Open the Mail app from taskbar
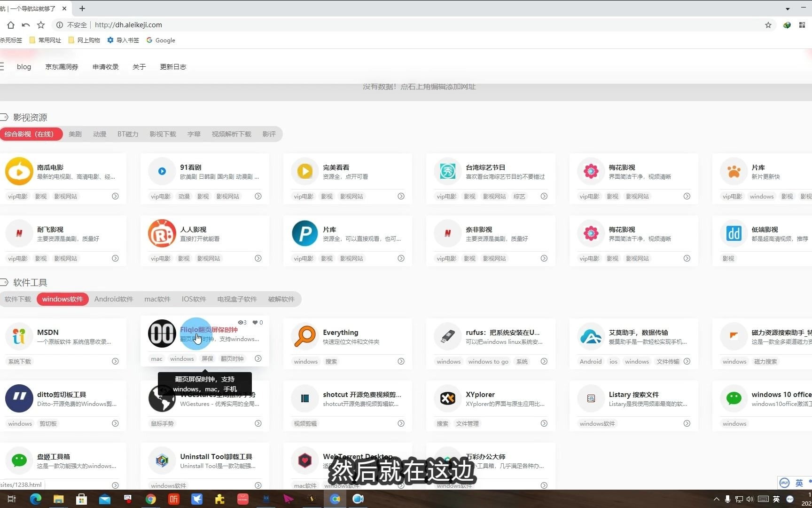Screen dimensions: 812x508 pos(104,499)
